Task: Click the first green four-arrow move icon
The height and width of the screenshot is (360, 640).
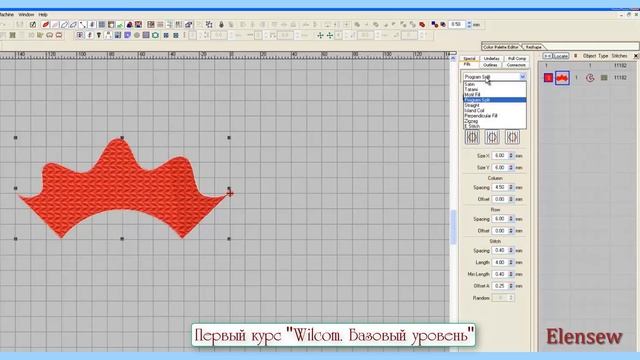Action: (320, 36)
